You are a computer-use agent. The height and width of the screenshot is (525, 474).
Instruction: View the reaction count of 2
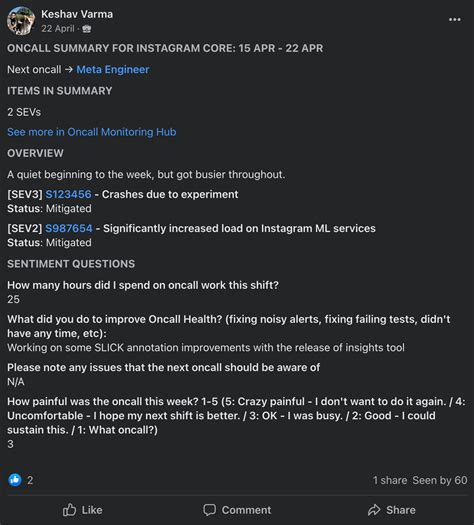click(30, 480)
